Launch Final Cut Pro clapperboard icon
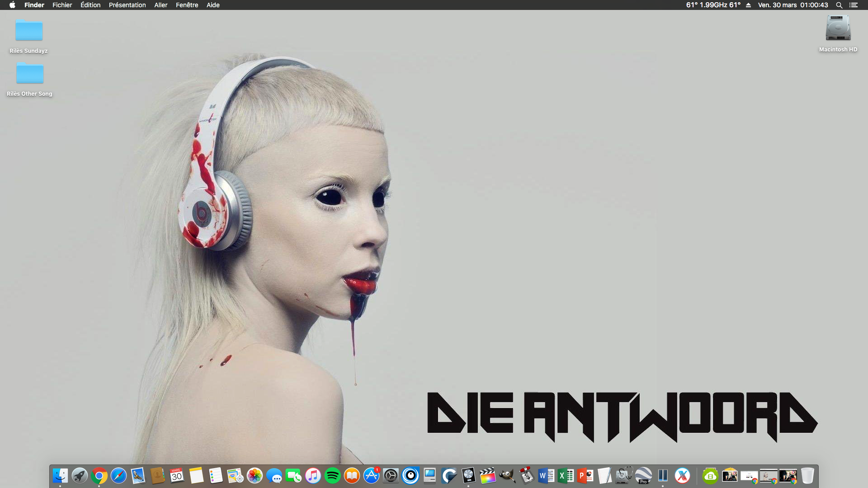 (x=488, y=475)
